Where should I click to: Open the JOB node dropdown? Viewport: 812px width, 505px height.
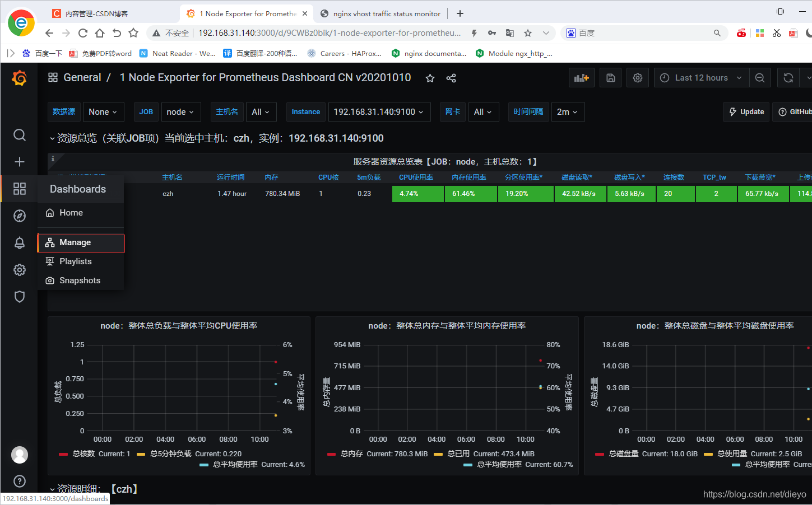(x=180, y=112)
